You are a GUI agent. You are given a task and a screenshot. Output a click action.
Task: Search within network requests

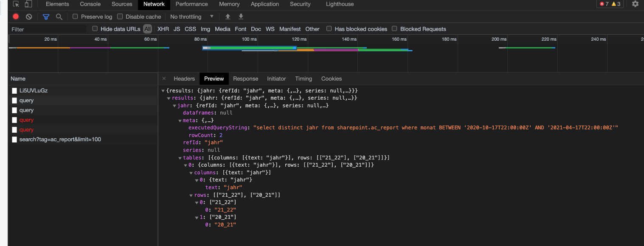(x=59, y=17)
